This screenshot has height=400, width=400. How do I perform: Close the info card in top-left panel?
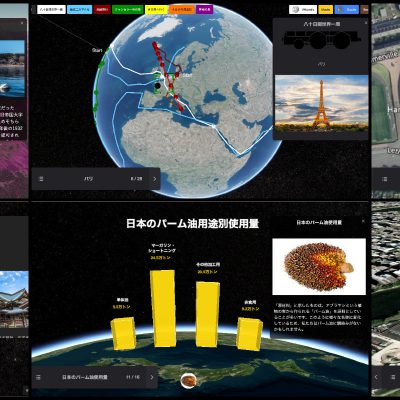point(22,23)
